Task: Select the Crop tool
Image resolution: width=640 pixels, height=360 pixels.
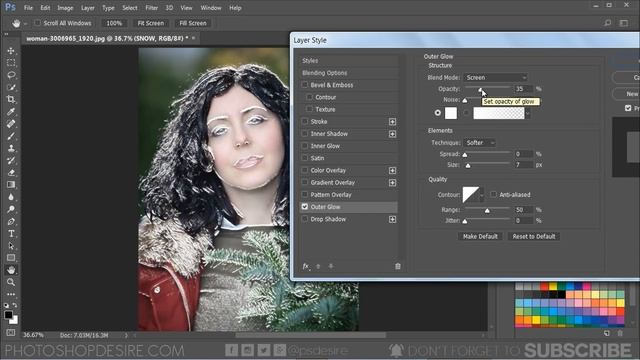Action: click(x=11, y=100)
